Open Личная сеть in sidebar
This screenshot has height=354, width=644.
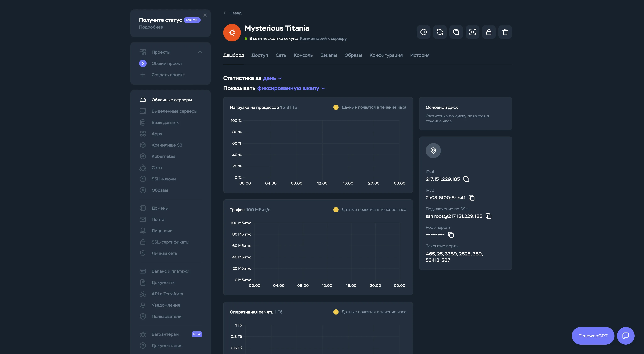[170, 253]
